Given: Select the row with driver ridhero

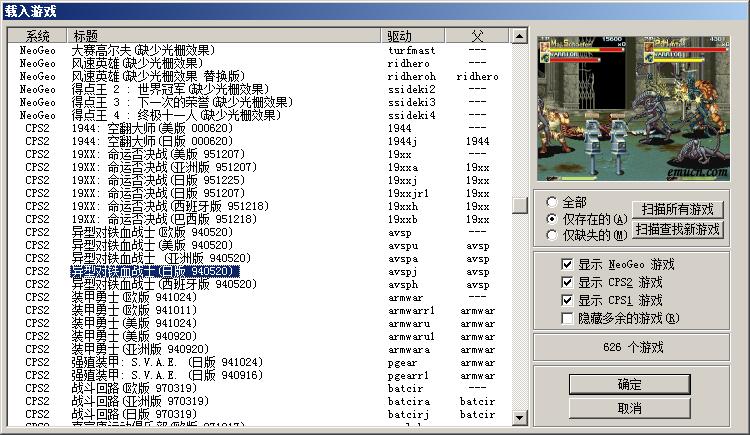Looking at the screenshot, I should tap(258, 63).
